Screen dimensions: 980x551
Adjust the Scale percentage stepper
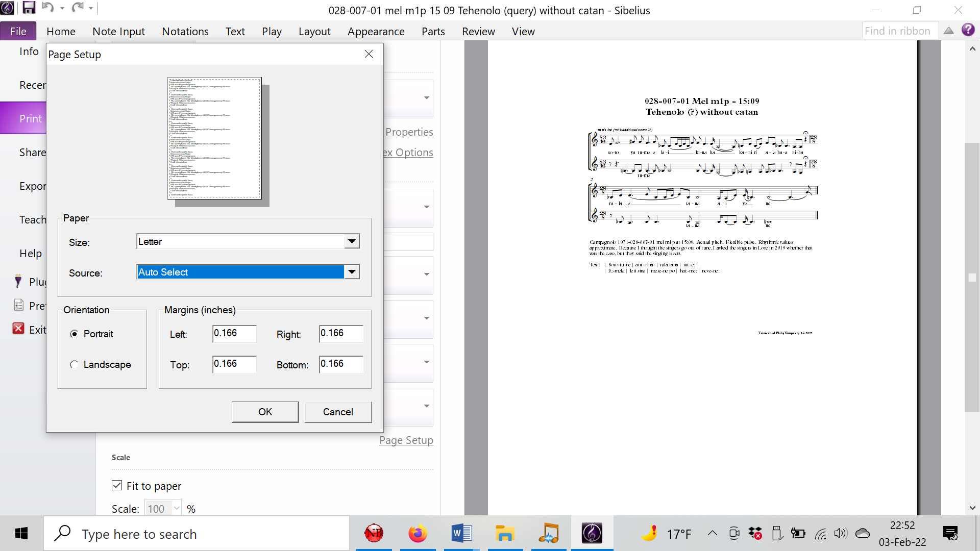point(177,509)
